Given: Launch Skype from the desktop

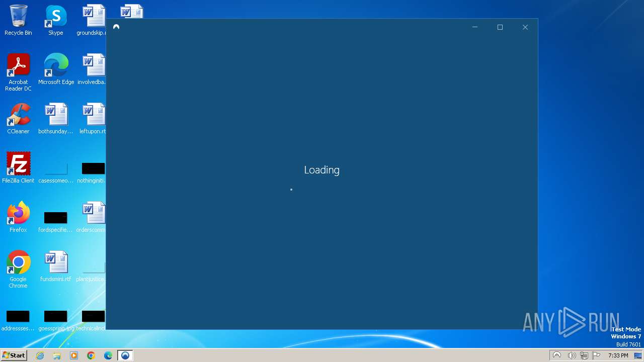Looking at the screenshot, I should (x=56, y=20).
